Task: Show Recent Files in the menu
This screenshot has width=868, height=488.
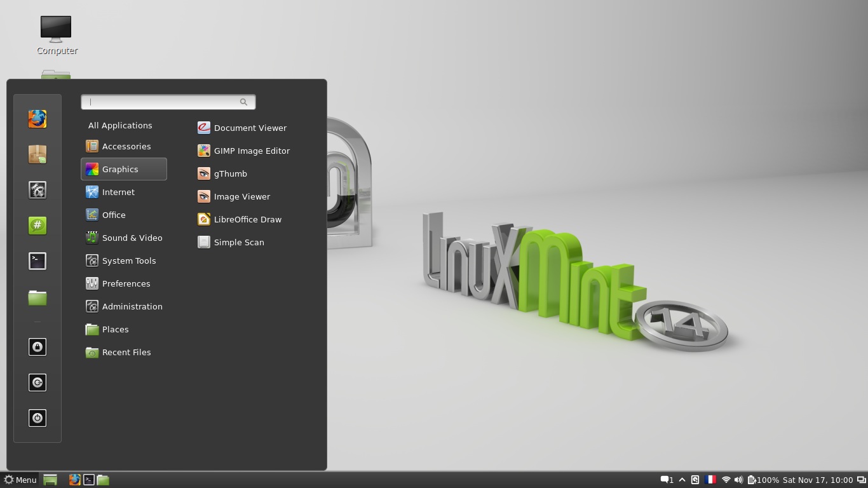Action: (x=124, y=352)
